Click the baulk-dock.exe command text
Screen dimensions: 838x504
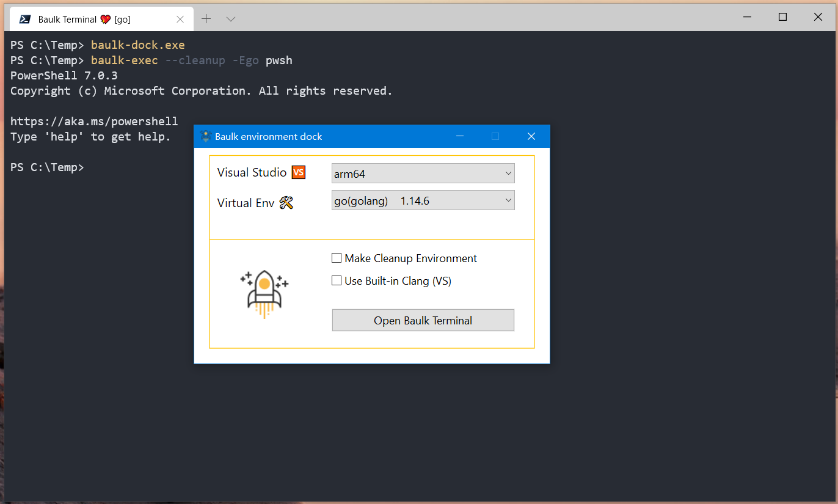coord(138,45)
